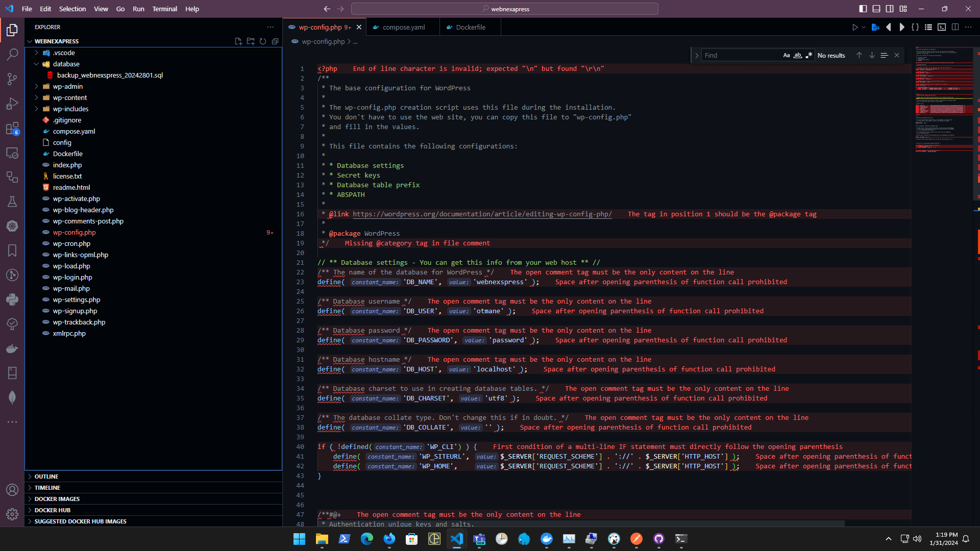Switch to the compose.yaml tab
The height and width of the screenshot is (551, 980).
(403, 27)
